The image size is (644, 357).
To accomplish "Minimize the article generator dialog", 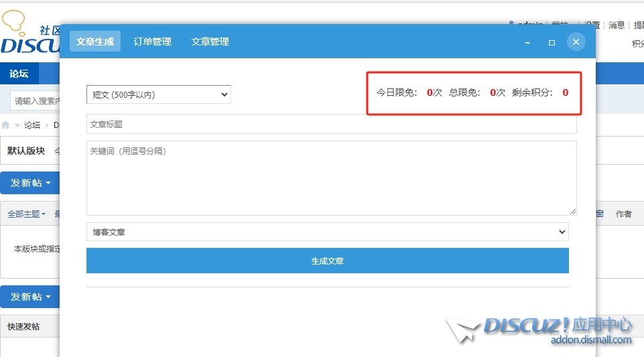I will (528, 42).
